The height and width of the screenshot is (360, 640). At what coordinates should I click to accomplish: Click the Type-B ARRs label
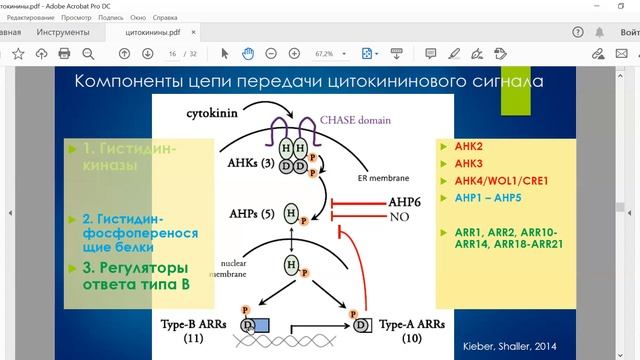tap(193, 324)
